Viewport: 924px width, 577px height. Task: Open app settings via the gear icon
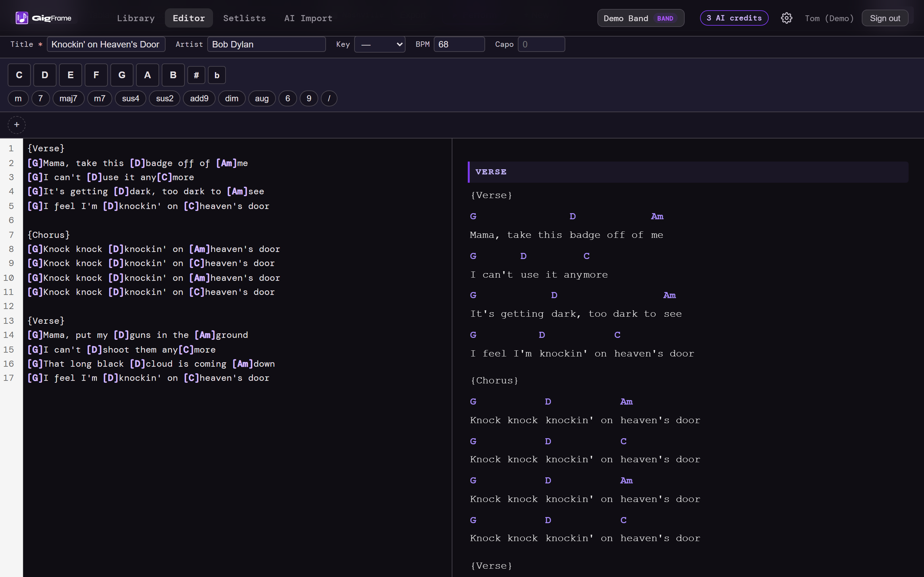click(x=787, y=18)
